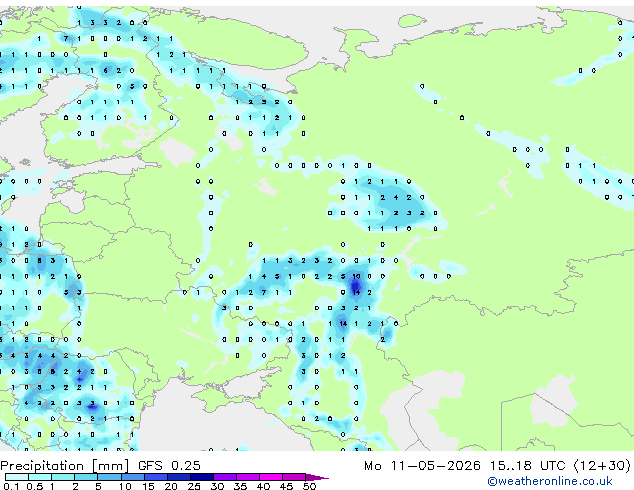Click the 20–25 mm legend swatch
Image resolution: width=634 pixels, height=490 pixels.
pos(179,477)
